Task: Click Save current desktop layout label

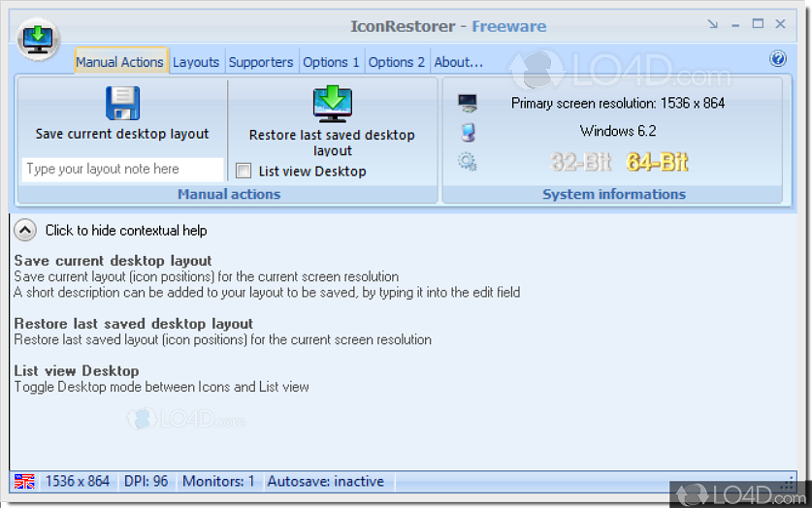Action: 122,134
